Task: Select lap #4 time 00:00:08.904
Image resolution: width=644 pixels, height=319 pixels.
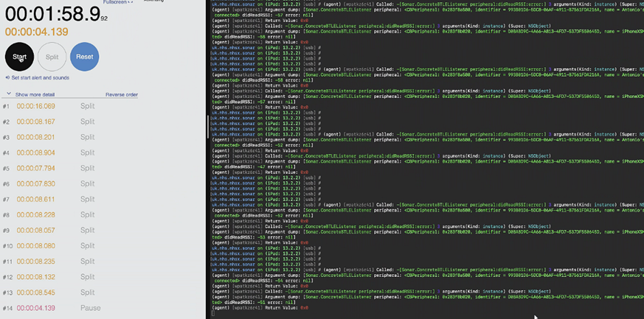Action: 35,153
